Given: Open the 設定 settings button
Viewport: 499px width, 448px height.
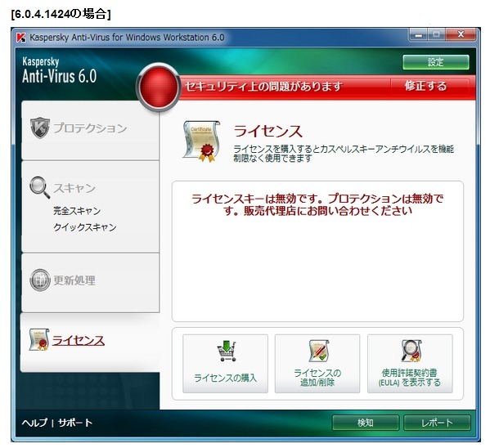Looking at the screenshot, I should tap(436, 62).
